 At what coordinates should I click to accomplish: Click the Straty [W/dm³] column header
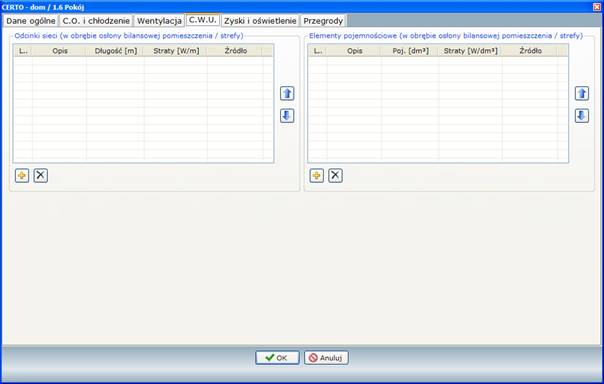click(470, 51)
